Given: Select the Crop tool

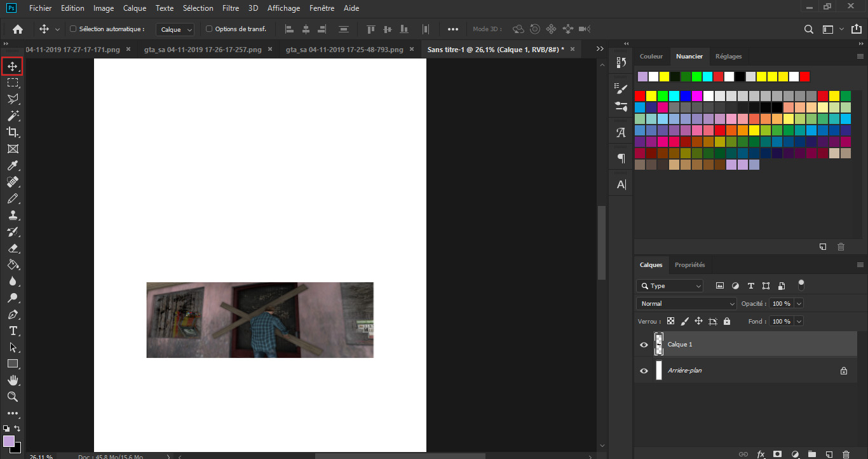Looking at the screenshot, I should click(x=12, y=132).
